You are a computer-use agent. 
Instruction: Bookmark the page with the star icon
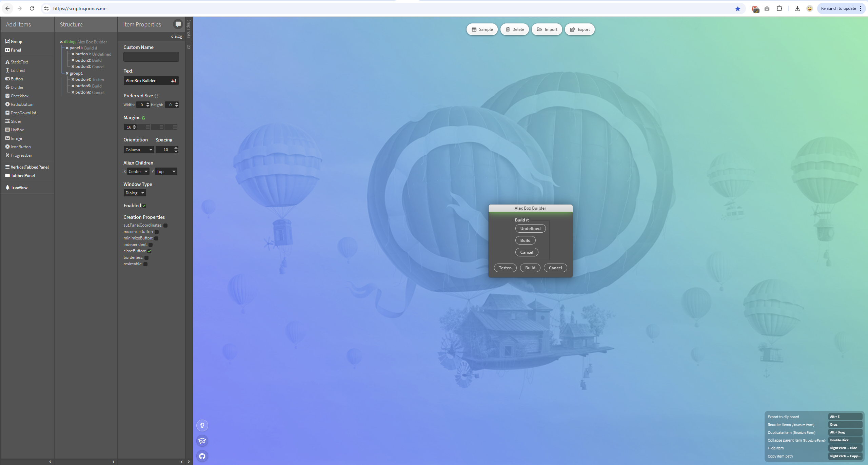pyautogui.click(x=737, y=8)
